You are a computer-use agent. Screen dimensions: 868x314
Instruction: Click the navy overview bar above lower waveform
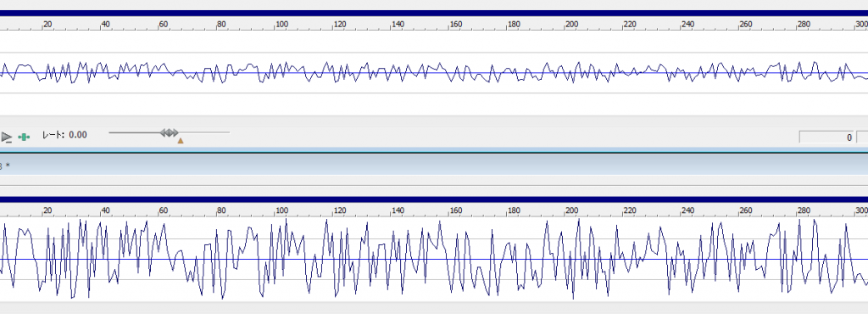[x=434, y=199]
